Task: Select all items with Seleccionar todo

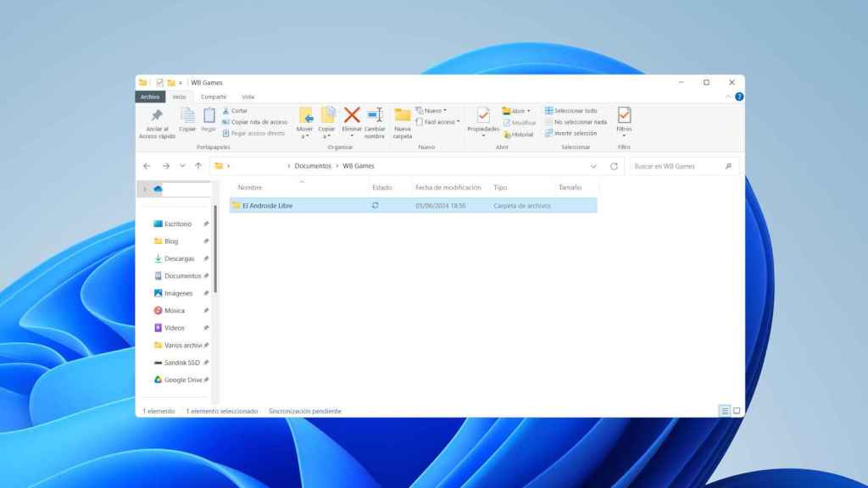Action: [576, 110]
